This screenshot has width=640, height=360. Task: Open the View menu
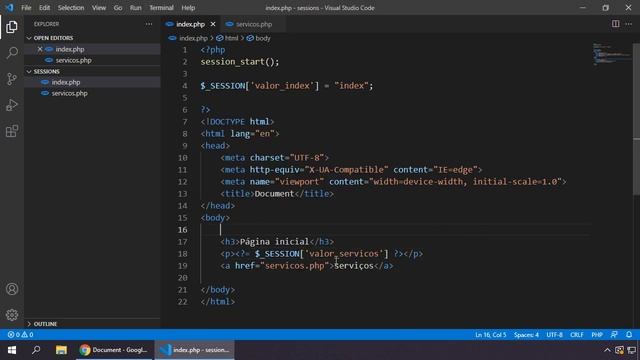(98, 8)
